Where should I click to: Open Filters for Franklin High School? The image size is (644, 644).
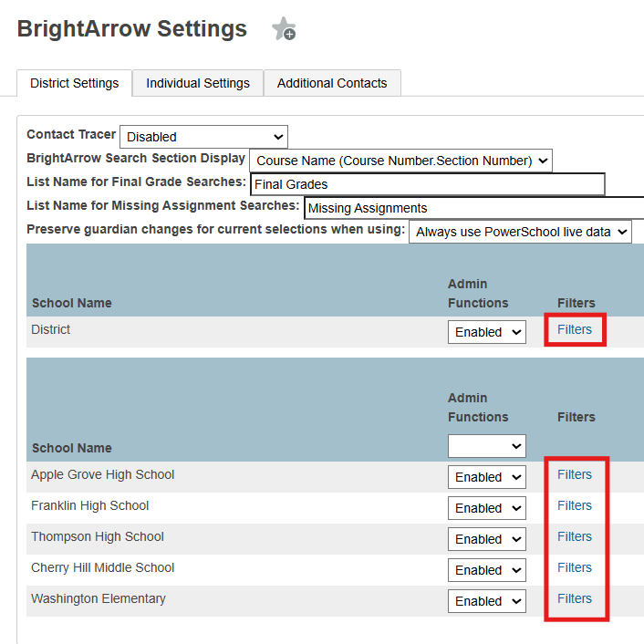point(574,505)
